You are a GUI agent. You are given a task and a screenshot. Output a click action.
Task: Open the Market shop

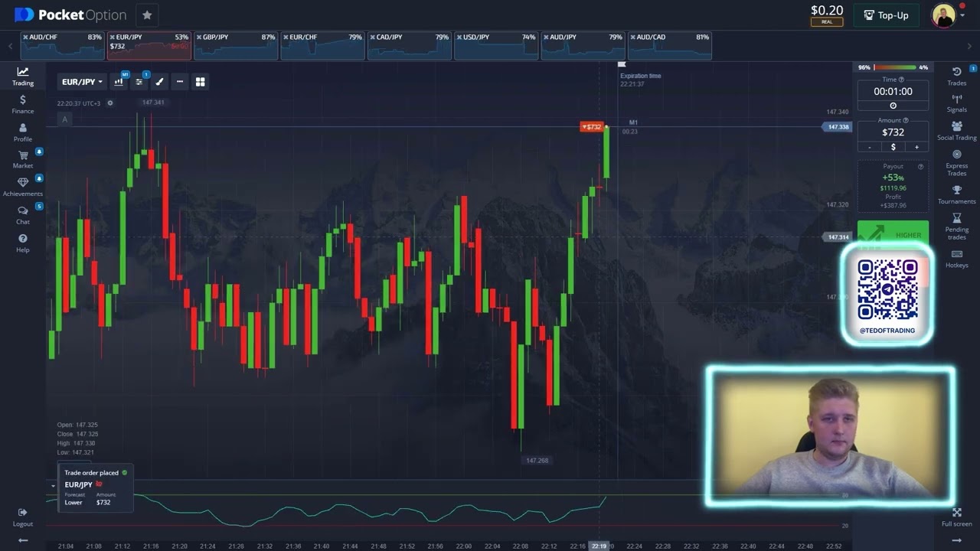click(x=22, y=159)
